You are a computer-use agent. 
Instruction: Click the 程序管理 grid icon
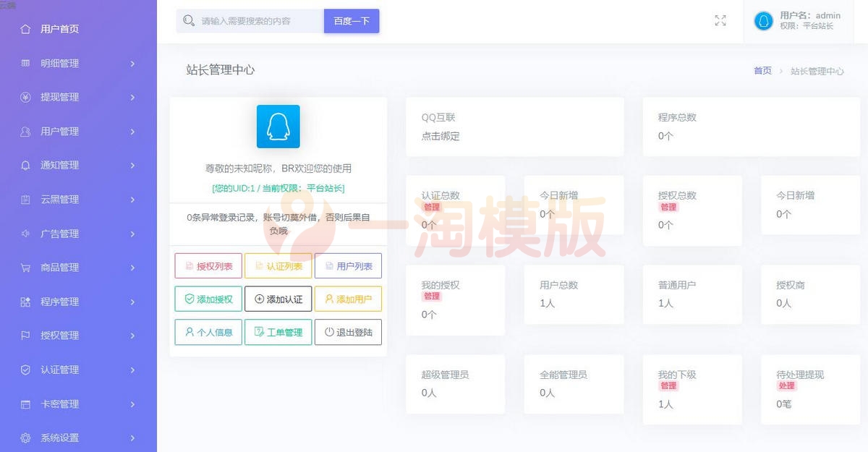coord(26,302)
